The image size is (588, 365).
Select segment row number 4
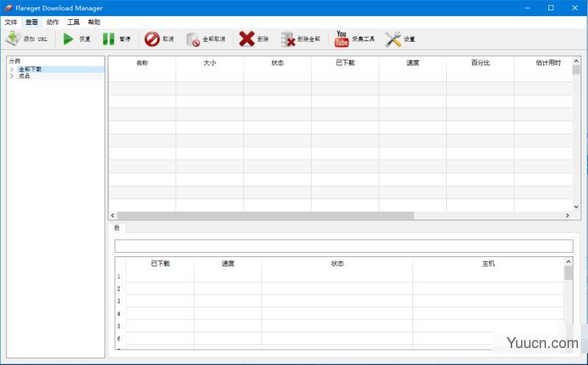click(118, 314)
